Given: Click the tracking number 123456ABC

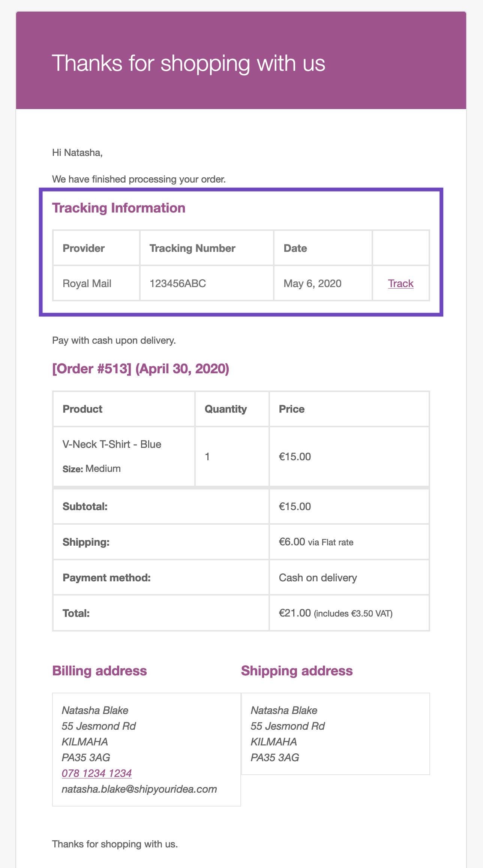Looking at the screenshot, I should click(178, 283).
